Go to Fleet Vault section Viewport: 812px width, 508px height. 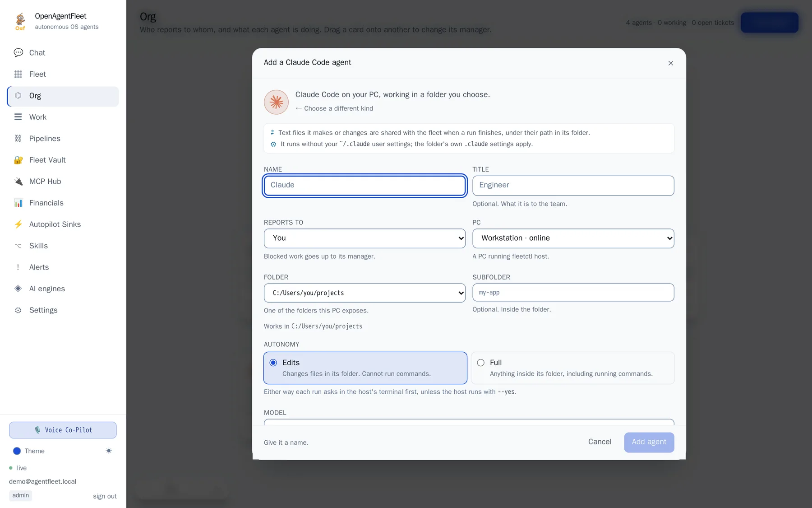(x=63, y=160)
